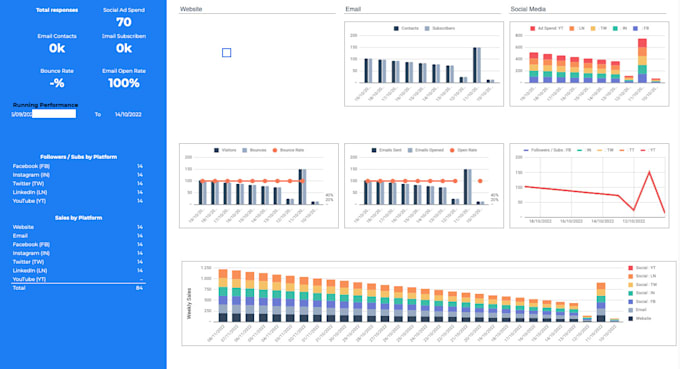
Task: Click the Email Contacts 0k value
Action: point(57,48)
